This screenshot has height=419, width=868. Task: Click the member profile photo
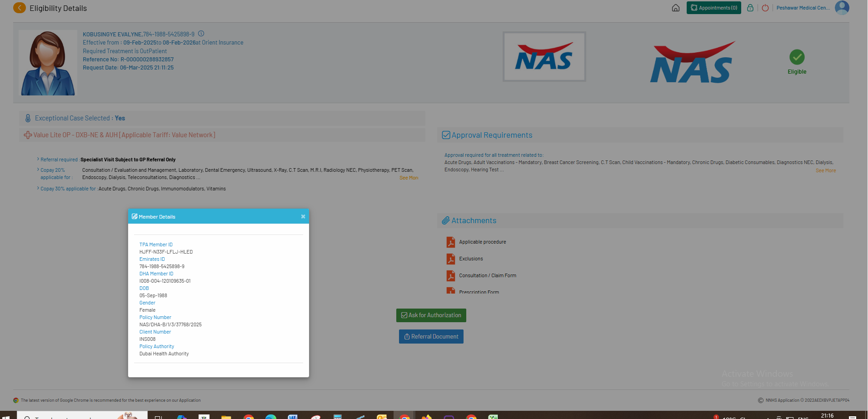[48, 63]
